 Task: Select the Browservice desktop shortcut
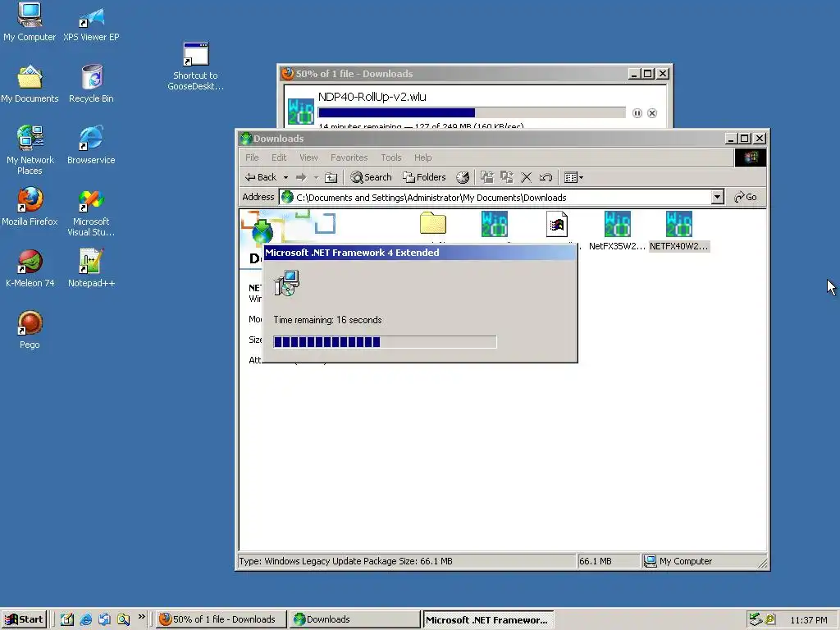pos(91,144)
